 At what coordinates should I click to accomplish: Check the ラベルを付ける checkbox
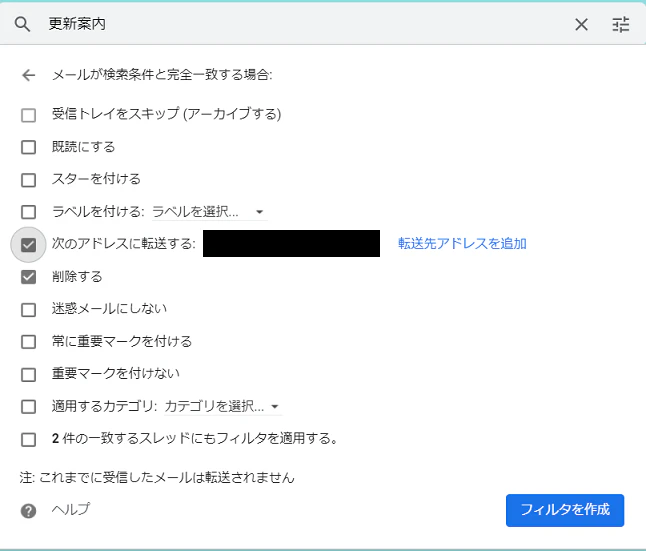pyautogui.click(x=28, y=212)
